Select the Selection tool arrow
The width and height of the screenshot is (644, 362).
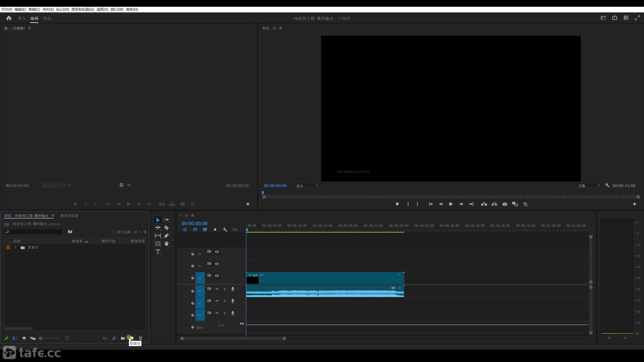[x=158, y=220]
